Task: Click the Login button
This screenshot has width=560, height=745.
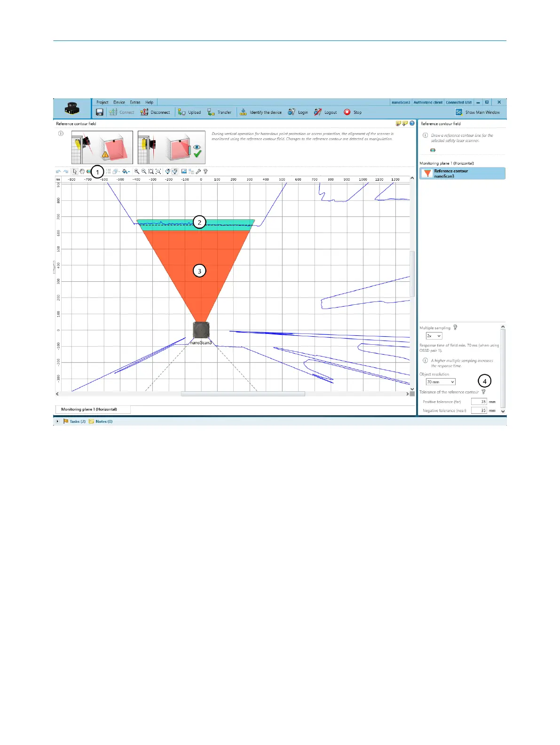Action: click(298, 112)
